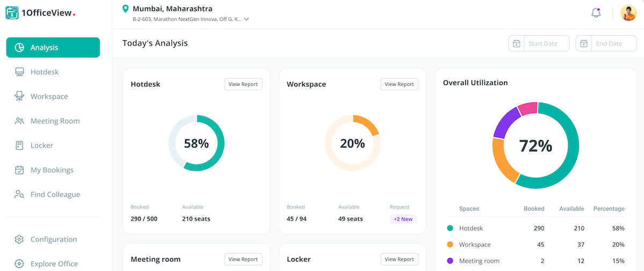Viewport: 644px width, 271px height.
Task: Go to My Bookings in sidebar
Action: (52, 170)
